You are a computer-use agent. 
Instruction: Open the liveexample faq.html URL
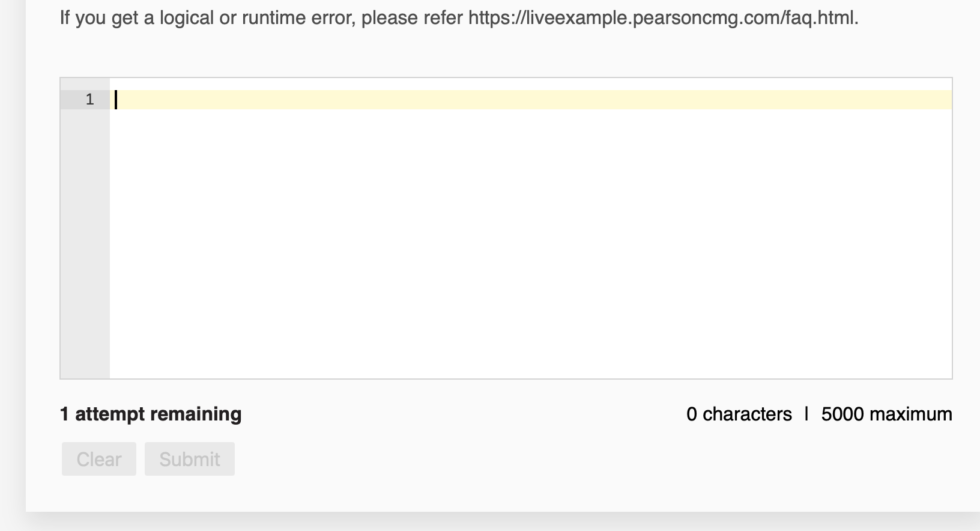662,18
